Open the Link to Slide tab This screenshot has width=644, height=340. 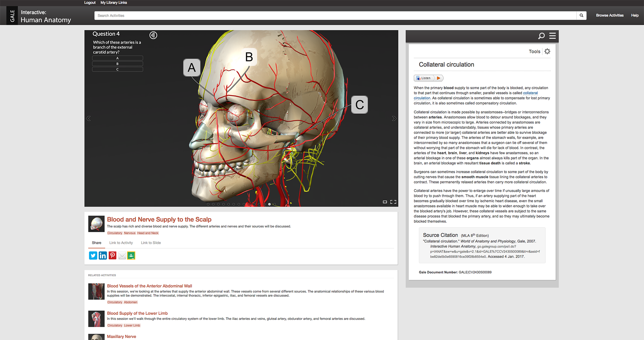(151, 243)
